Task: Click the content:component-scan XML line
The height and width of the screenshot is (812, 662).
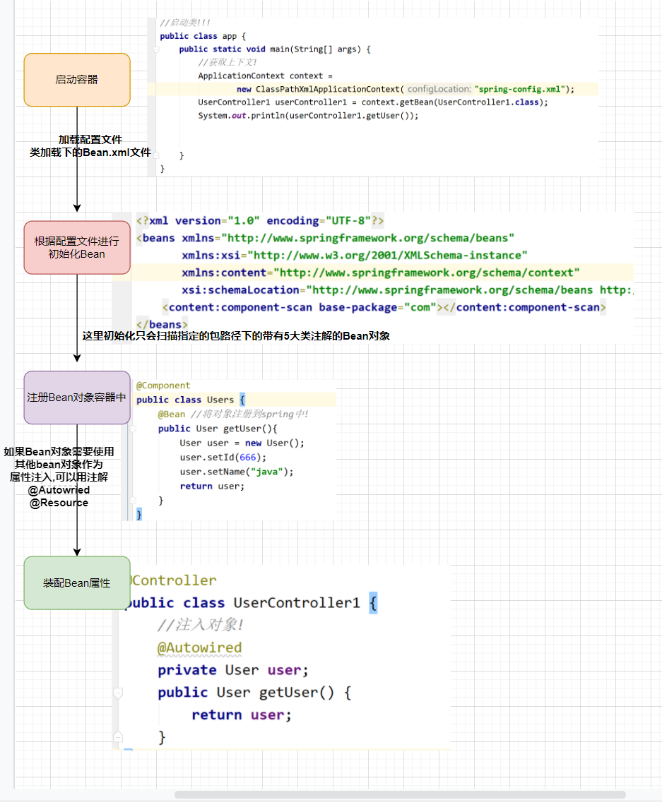Action: point(384,307)
